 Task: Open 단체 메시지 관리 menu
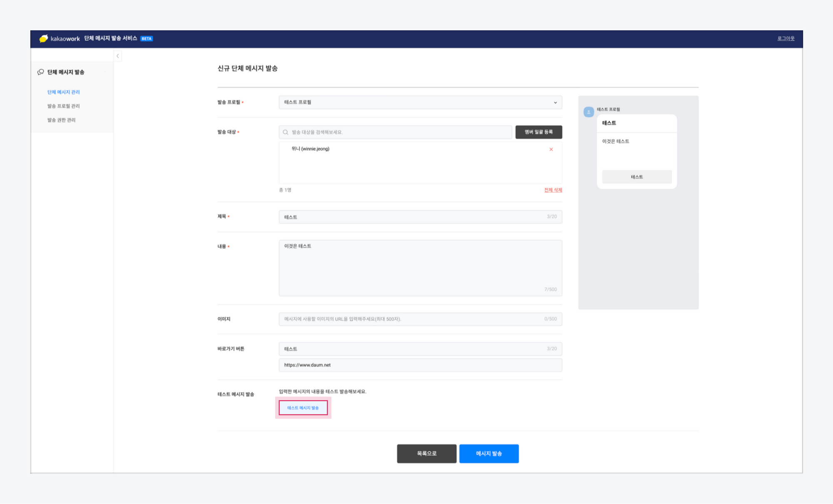[63, 92]
